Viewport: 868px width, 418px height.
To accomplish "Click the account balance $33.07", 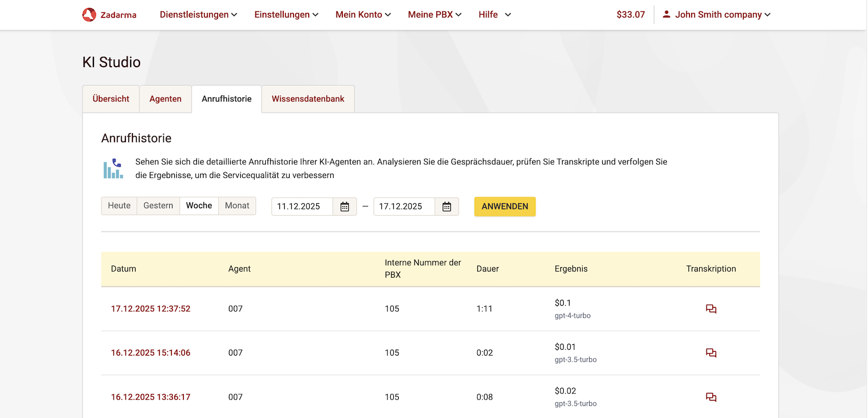I will pos(630,15).
